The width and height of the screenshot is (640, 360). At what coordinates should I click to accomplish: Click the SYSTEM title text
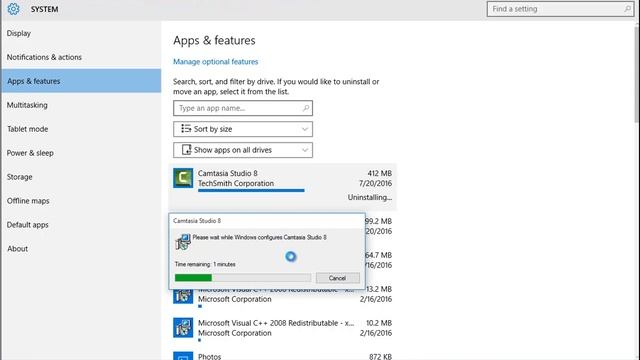44,9
